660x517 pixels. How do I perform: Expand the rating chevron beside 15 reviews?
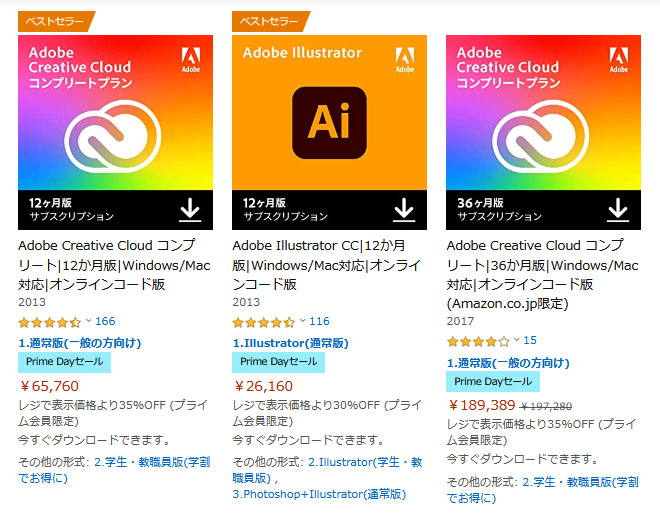(516, 340)
